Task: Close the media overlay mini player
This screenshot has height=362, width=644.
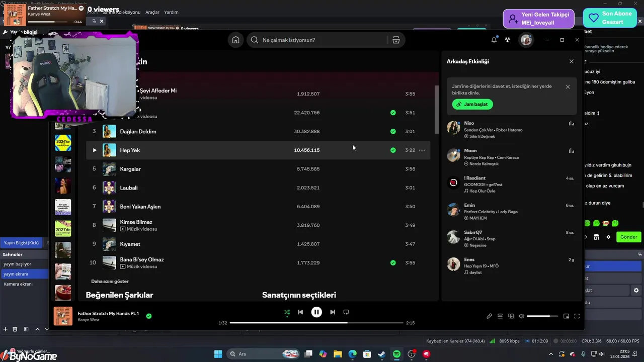Action: (x=102, y=21)
